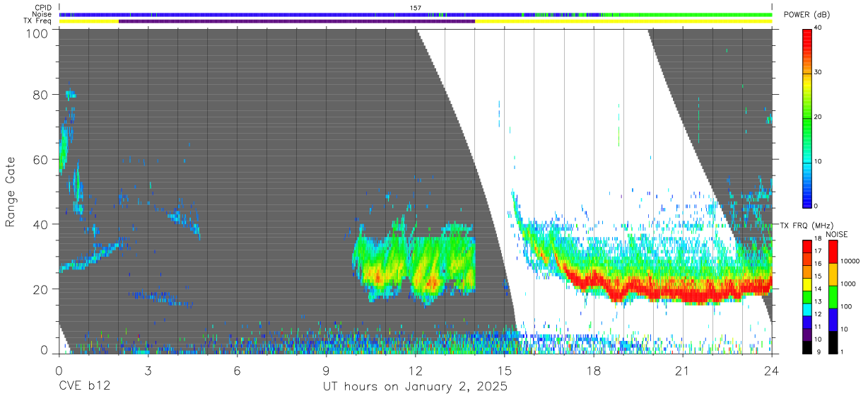Click the 18 value on TX frequency scale
This screenshot has width=868, height=401.
[818, 240]
